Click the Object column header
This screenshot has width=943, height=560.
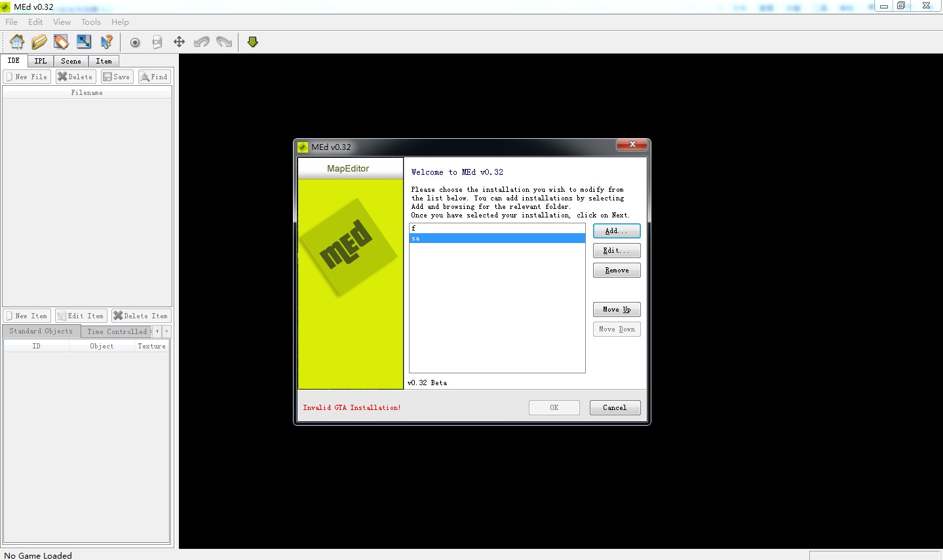(x=102, y=346)
